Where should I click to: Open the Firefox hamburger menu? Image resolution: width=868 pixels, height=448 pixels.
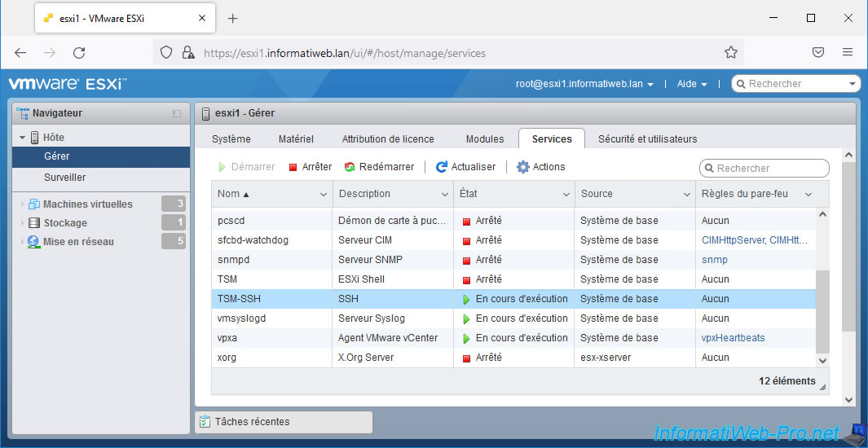(848, 53)
